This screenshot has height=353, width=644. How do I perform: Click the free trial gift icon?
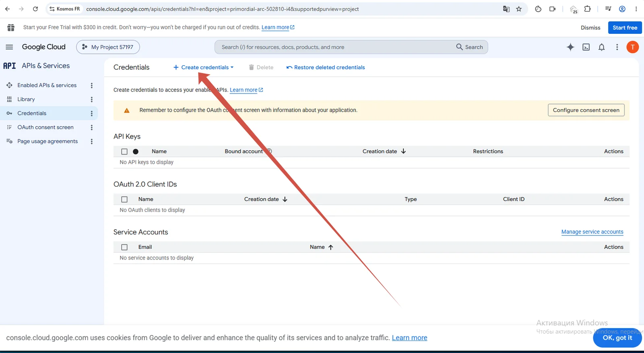click(x=11, y=27)
